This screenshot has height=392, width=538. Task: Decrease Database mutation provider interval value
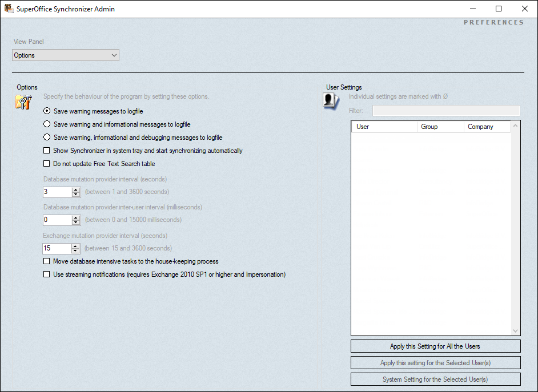click(76, 194)
